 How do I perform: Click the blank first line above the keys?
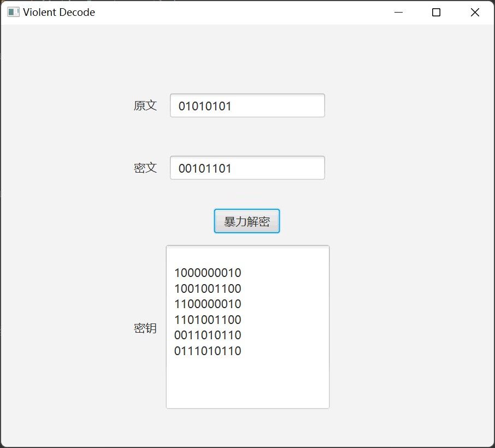[247, 257]
